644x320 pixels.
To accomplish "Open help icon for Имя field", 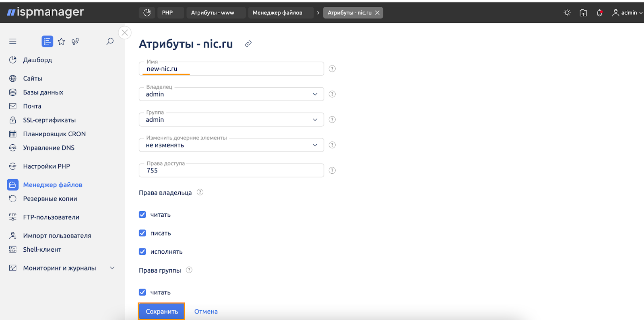I will 332,69.
